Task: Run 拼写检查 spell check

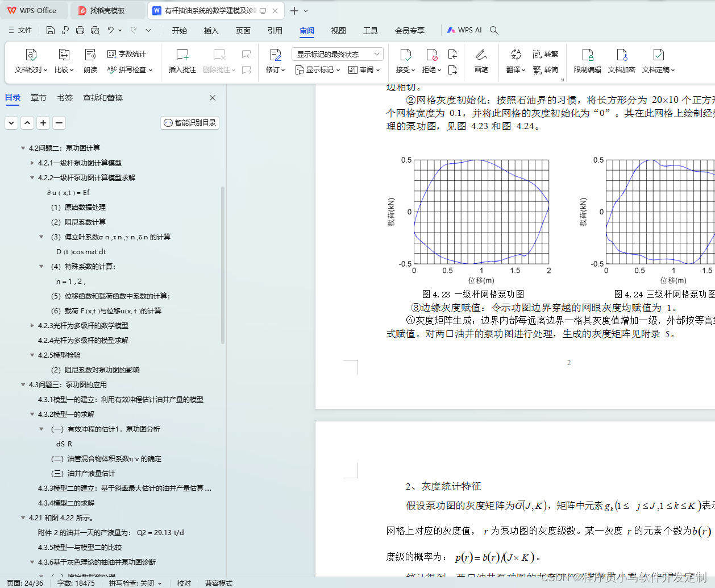Action: coord(130,70)
